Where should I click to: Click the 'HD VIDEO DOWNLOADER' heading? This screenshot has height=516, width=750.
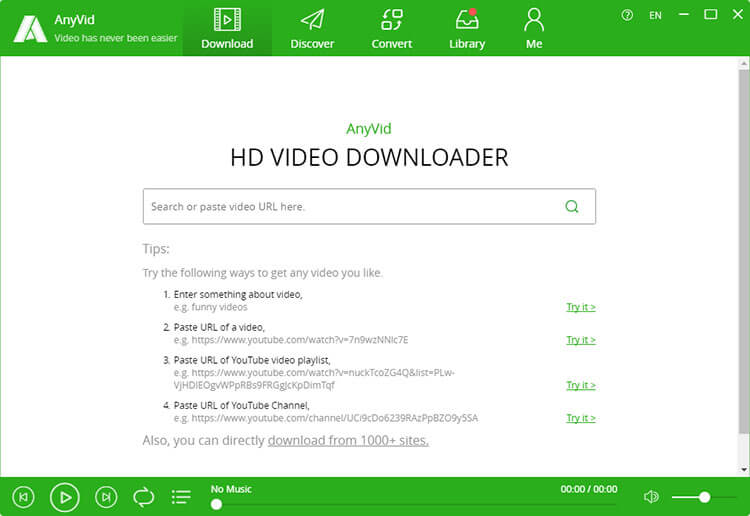tap(369, 157)
